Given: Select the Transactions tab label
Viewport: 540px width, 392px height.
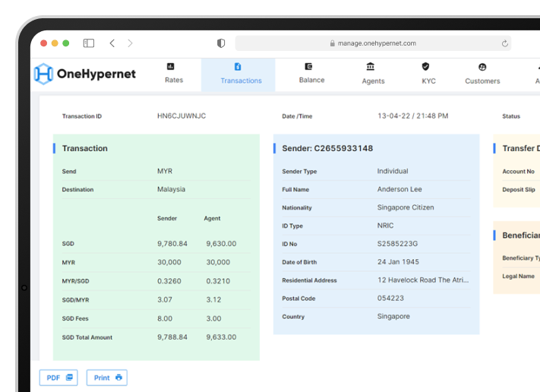Looking at the screenshot, I should coord(241,81).
